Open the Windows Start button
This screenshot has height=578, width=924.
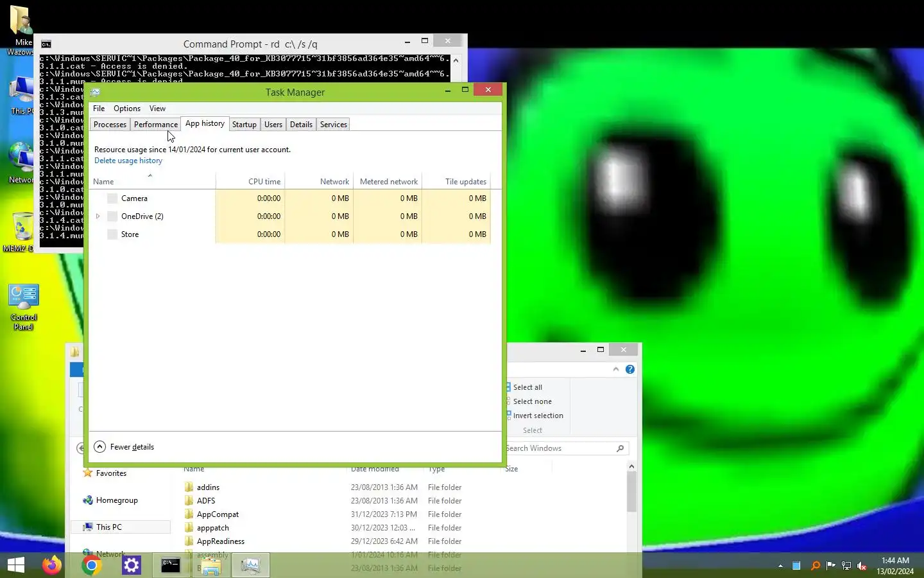(16, 565)
